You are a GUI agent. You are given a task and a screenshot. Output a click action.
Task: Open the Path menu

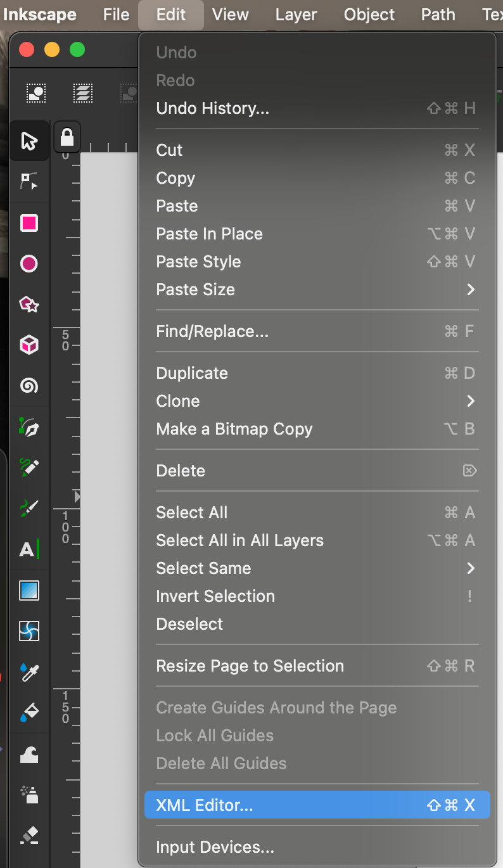(438, 15)
